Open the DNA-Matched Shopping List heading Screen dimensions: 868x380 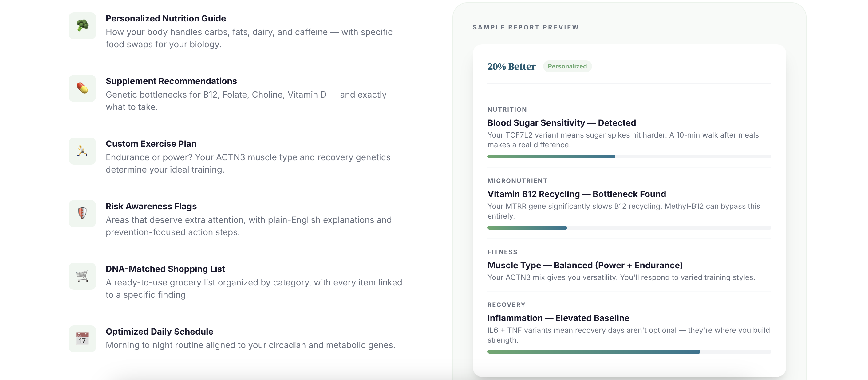[x=165, y=269]
